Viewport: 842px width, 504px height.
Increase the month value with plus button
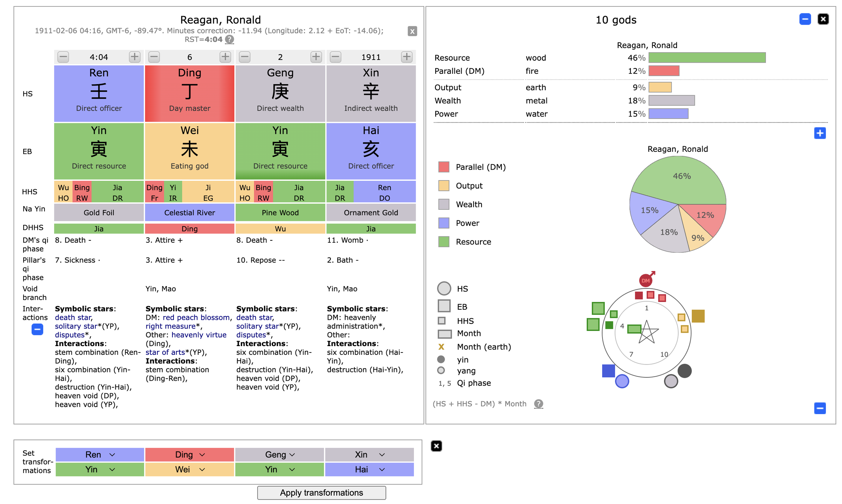pyautogui.click(x=316, y=57)
